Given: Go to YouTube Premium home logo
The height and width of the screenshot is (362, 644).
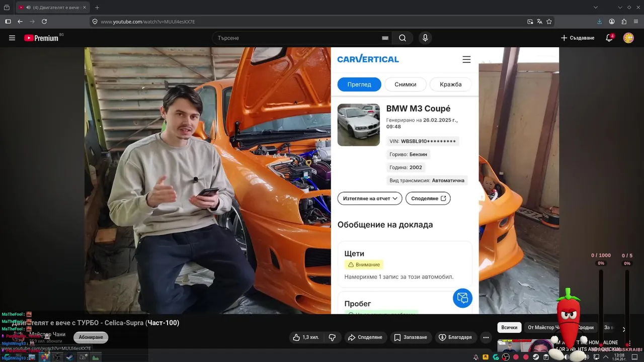Looking at the screenshot, I should coord(41,38).
